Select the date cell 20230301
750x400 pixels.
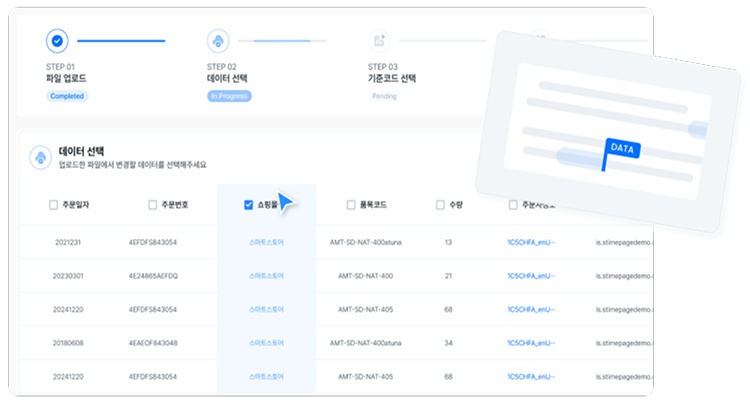point(68,276)
